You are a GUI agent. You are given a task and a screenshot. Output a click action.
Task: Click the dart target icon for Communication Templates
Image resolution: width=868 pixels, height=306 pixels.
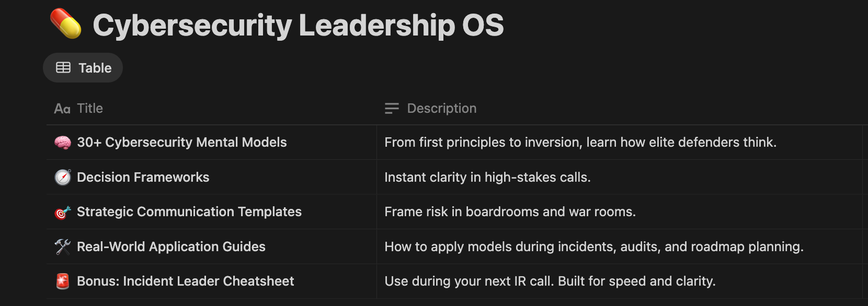click(x=63, y=212)
